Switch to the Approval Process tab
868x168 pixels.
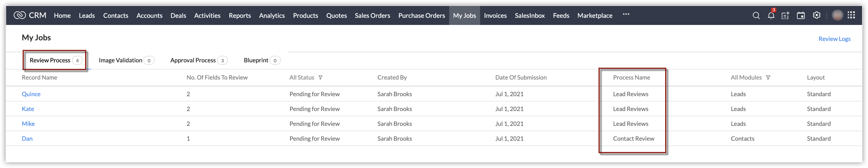[x=198, y=61]
